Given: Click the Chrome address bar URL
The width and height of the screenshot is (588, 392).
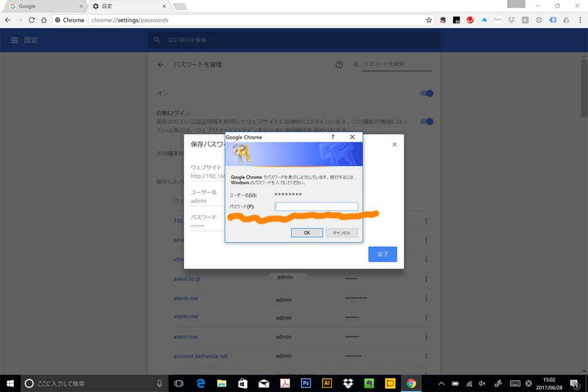Looking at the screenshot, I should pyautogui.click(x=130, y=20).
